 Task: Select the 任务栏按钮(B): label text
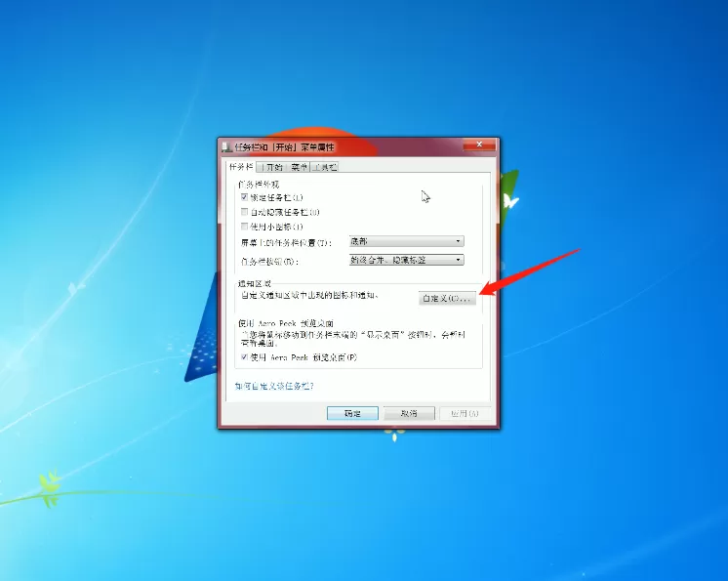click(269, 262)
